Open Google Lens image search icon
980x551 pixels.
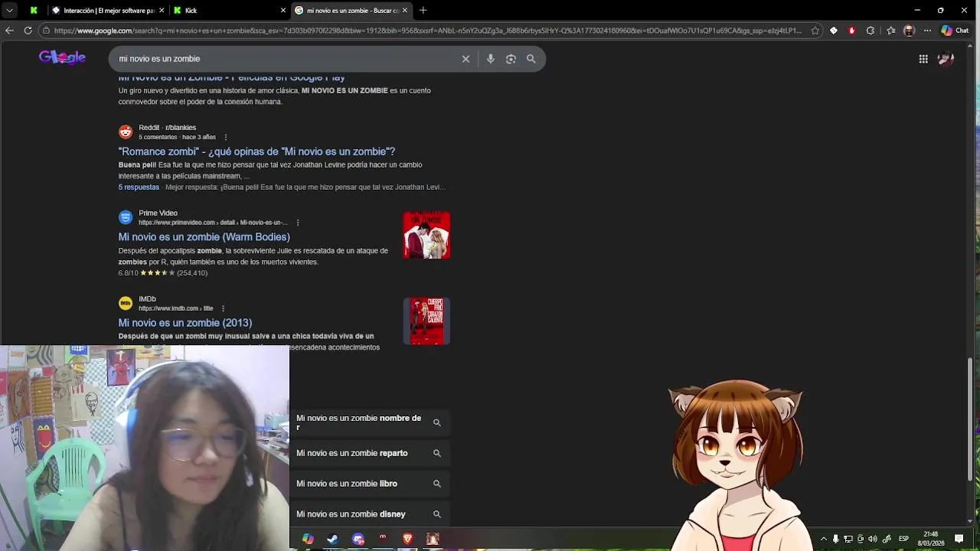click(511, 59)
